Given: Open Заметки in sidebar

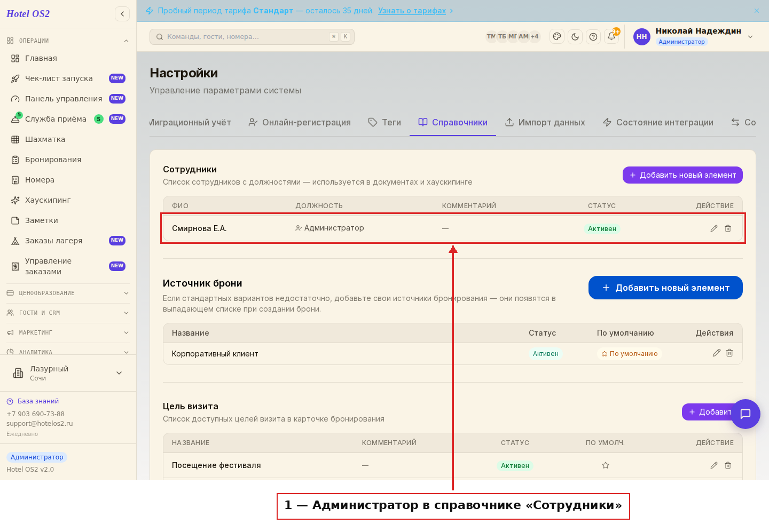Looking at the screenshot, I should pos(68,220).
